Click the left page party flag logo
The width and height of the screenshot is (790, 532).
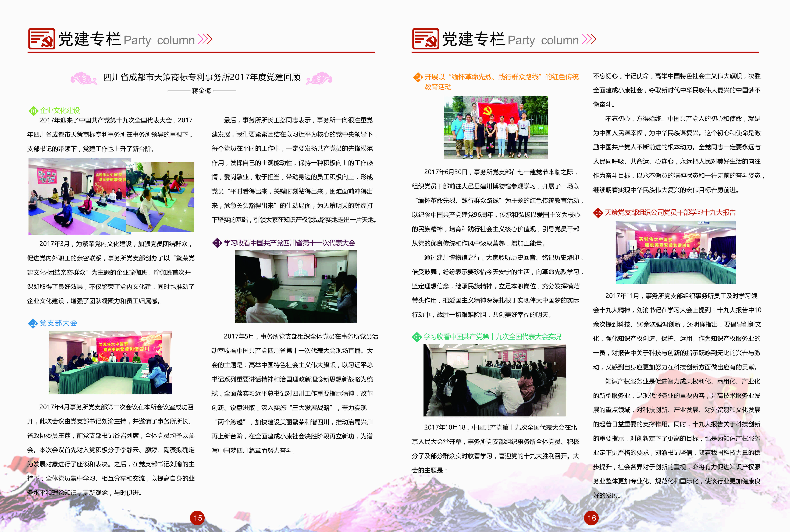(41, 39)
